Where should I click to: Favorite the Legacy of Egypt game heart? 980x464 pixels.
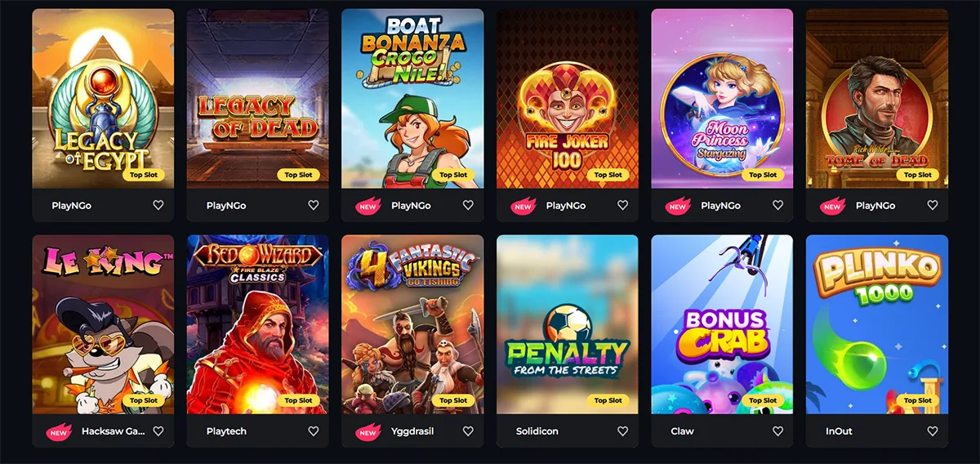pos(158,206)
